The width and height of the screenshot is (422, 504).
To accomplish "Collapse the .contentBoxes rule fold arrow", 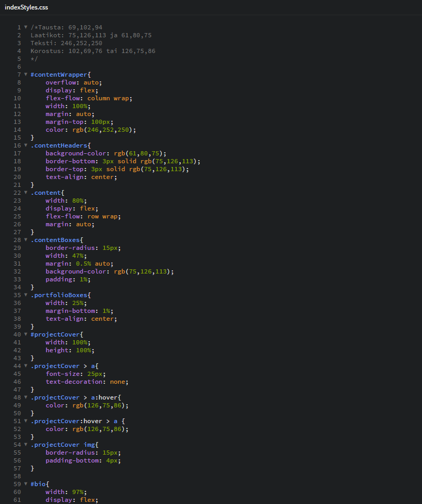I will click(x=26, y=240).
